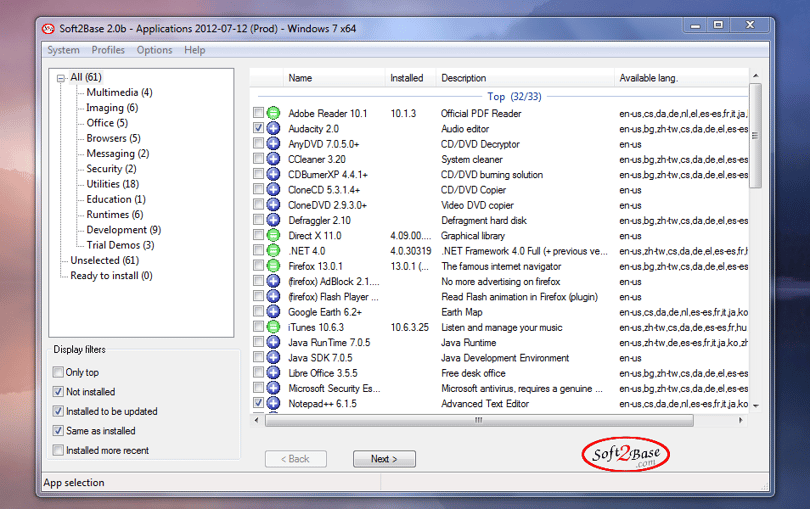Collapse the All (61) tree node
This screenshot has width=810, height=509.
60,79
